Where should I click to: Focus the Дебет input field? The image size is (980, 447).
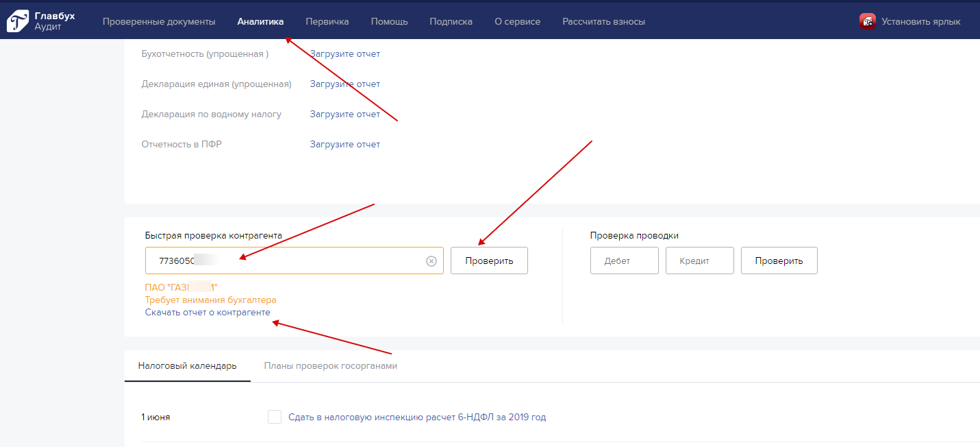(624, 261)
